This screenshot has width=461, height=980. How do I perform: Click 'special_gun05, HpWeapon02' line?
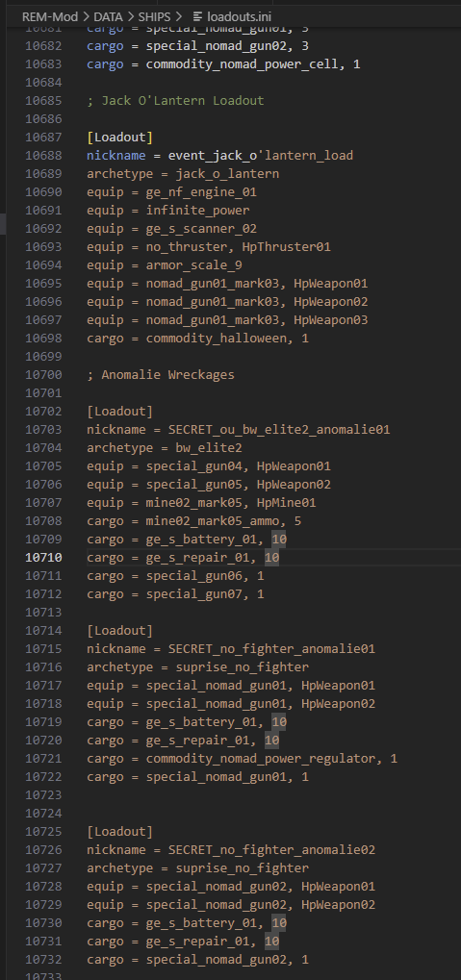click(x=208, y=485)
